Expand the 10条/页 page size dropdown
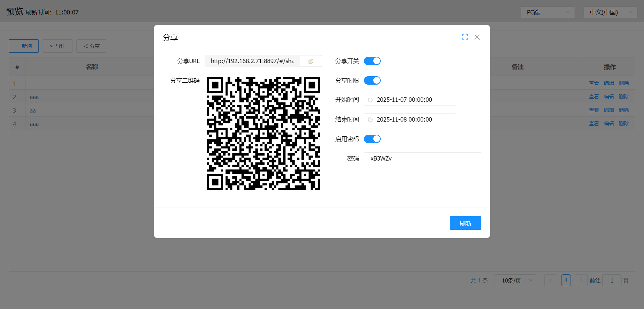Image resolution: width=644 pixels, height=309 pixels. (515, 280)
